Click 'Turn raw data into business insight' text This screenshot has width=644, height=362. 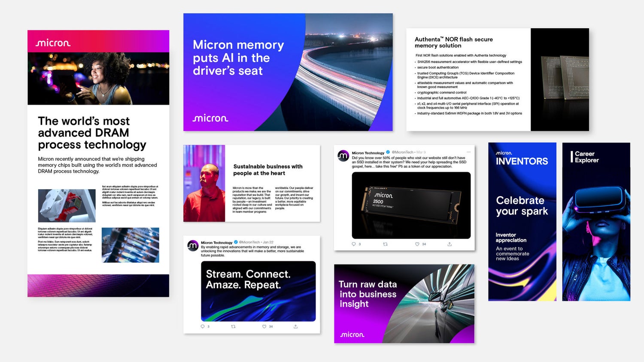coord(368,294)
